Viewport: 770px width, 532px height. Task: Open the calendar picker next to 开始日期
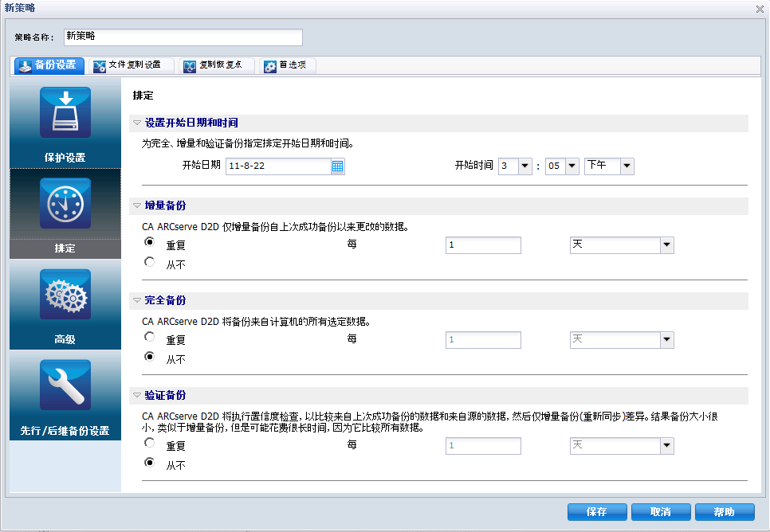point(337,166)
